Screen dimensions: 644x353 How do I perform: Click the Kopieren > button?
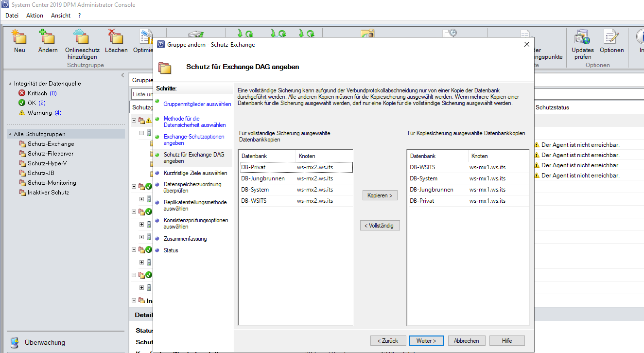pos(380,195)
